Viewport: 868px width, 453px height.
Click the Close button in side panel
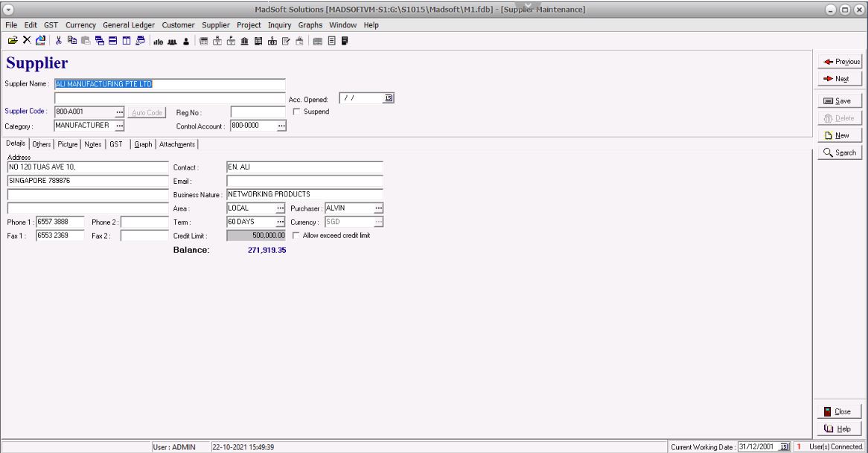[840, 411]
